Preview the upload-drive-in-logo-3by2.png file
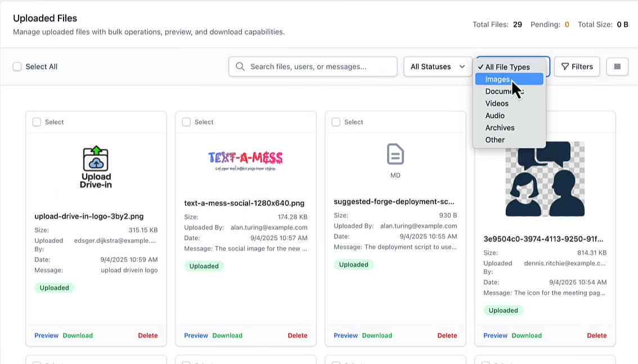This screenshot has height=364, width=638. 46,335
